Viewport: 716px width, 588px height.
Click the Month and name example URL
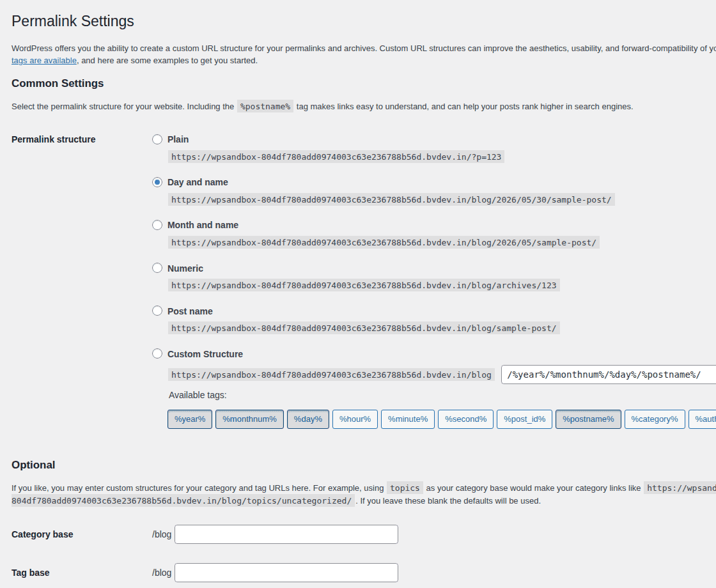click(x=384, y=243)
